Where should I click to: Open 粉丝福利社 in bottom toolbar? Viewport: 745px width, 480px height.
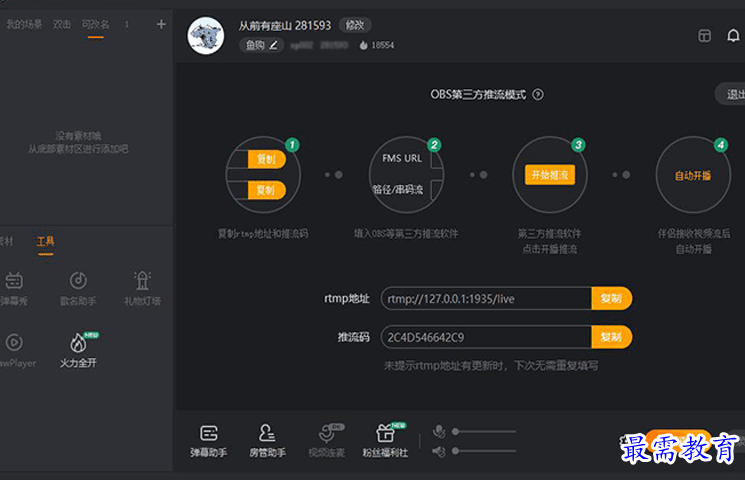point(385,441)
